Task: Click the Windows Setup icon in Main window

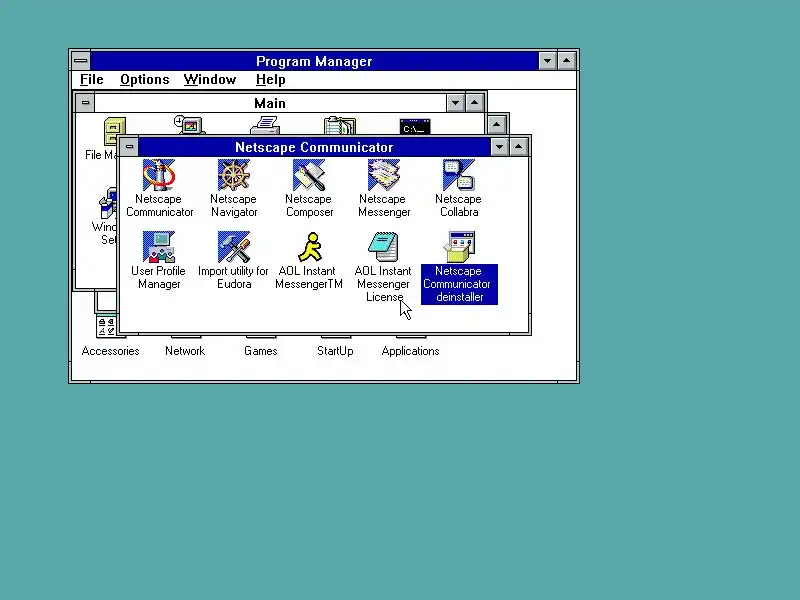Action: [108, 204]
